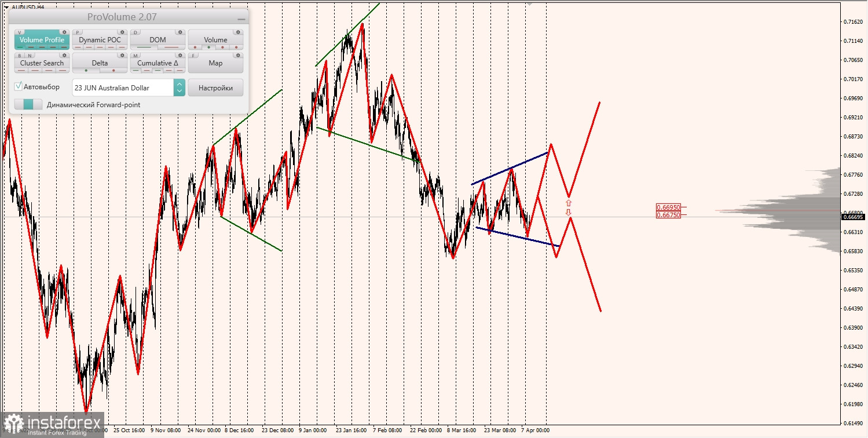Toggle Volume Profile indicator
This screenshot has height=438, width=868.
coord(42,40)
